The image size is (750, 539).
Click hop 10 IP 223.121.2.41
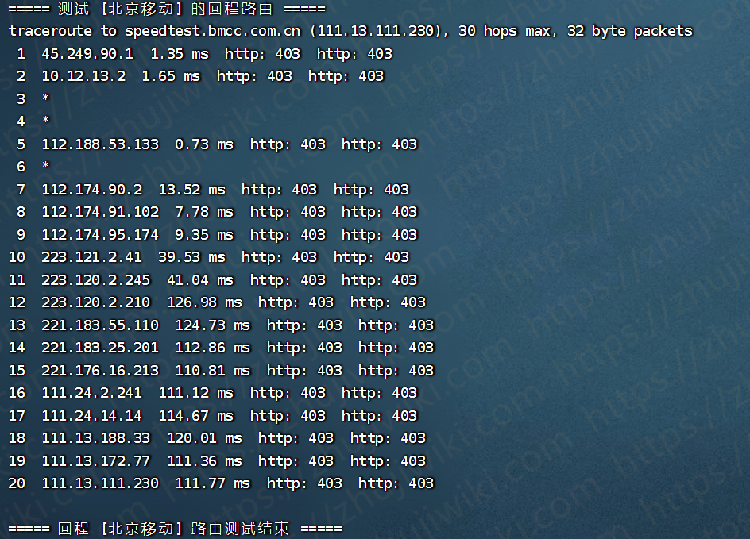[x=92, y=257]
